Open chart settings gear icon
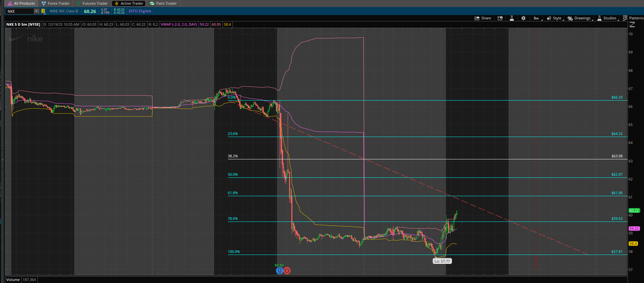 pos(523,18)
